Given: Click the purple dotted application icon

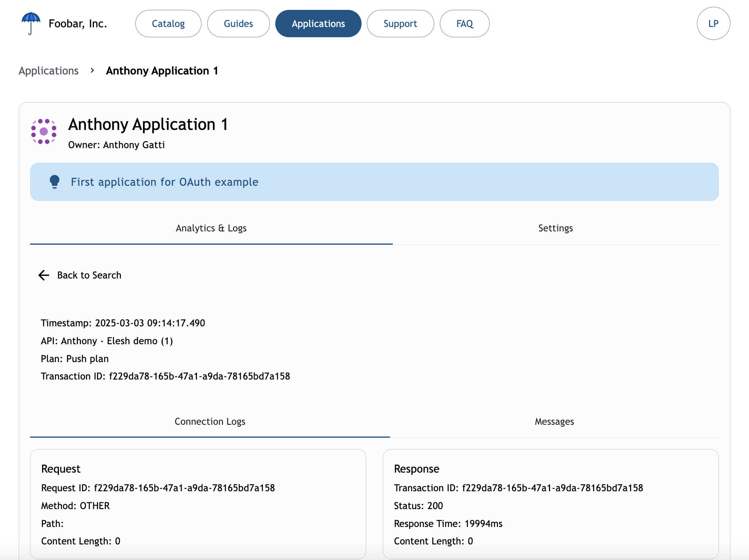Looking at the screenshot, I should point(44,131).
